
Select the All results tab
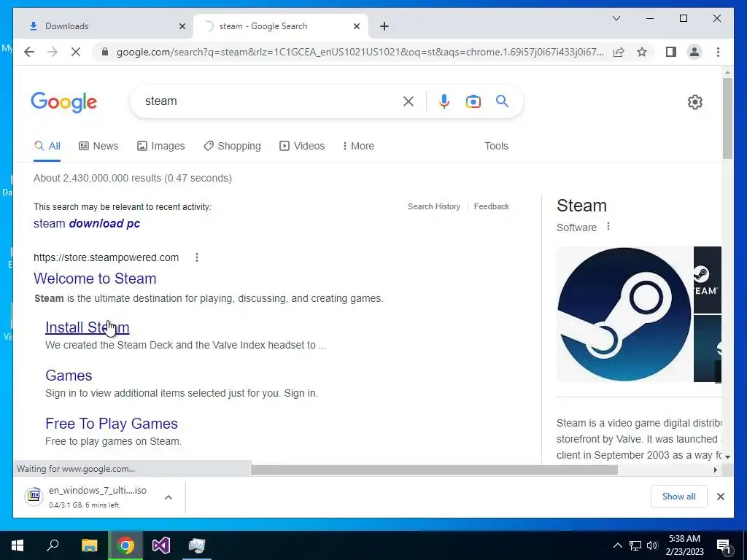tap(47, 146)
